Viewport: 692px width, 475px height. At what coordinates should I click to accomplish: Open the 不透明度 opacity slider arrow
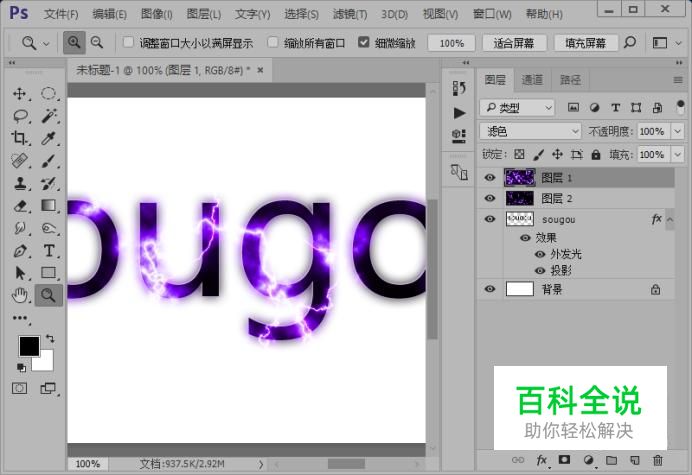coord(677,131)
